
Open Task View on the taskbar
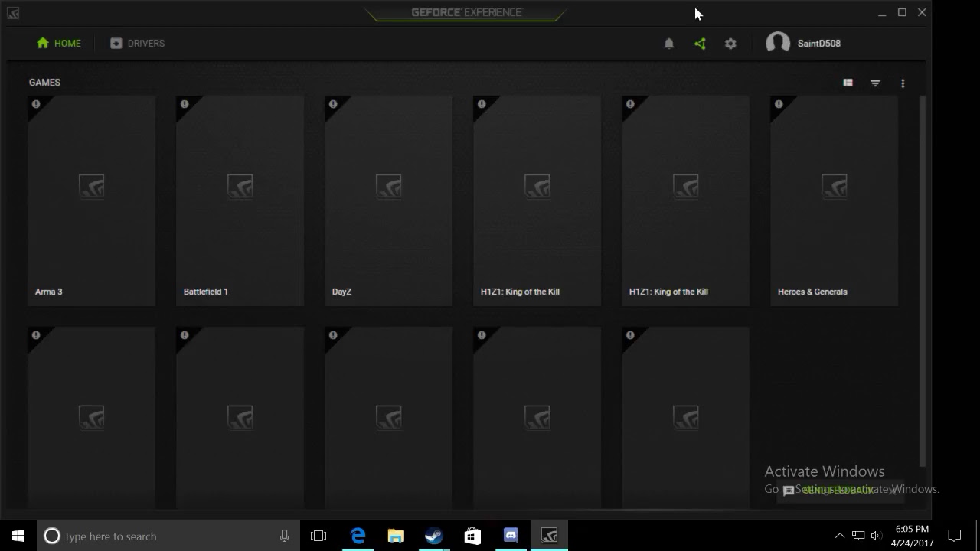pyautogui.click(x=318, y=536)
